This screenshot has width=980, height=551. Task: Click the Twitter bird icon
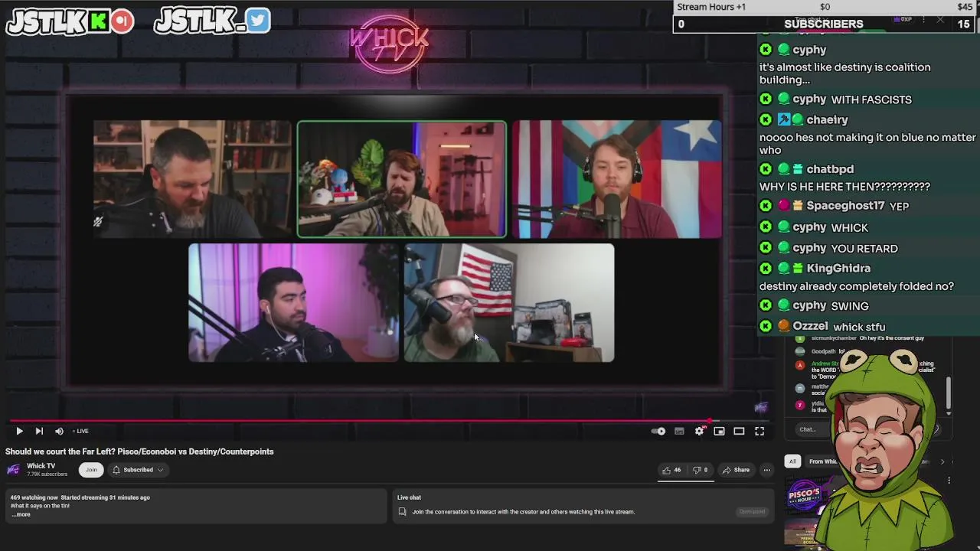[x=258, y=21]
